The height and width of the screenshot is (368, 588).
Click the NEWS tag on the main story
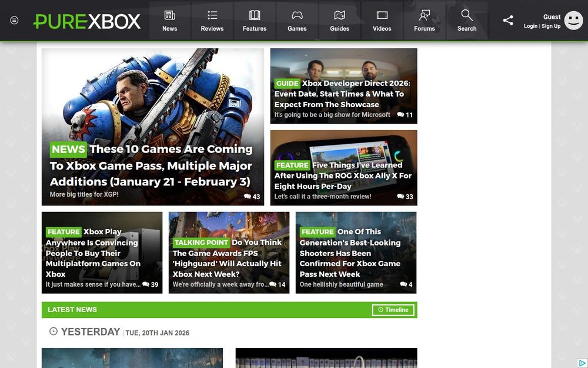tap(68, 150)
